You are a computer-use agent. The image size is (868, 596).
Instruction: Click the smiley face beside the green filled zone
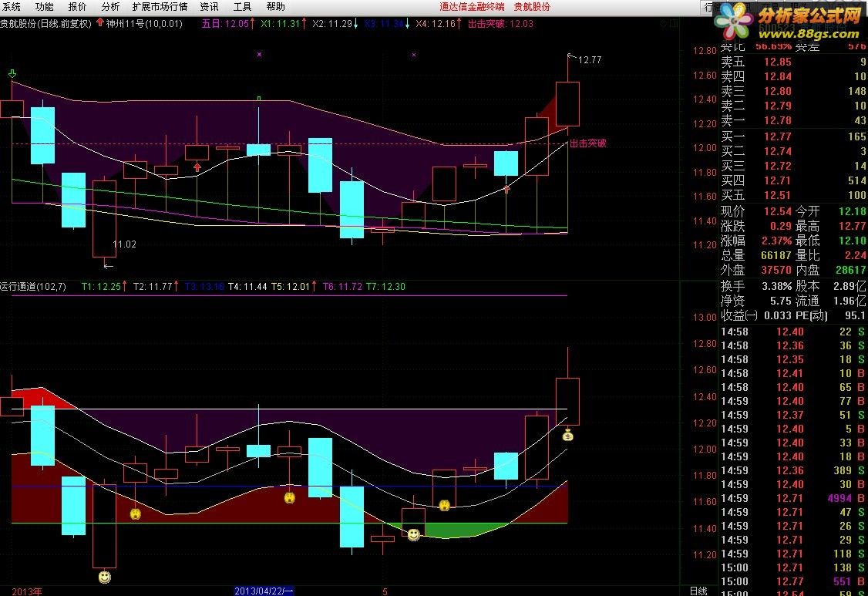point(413,534)
